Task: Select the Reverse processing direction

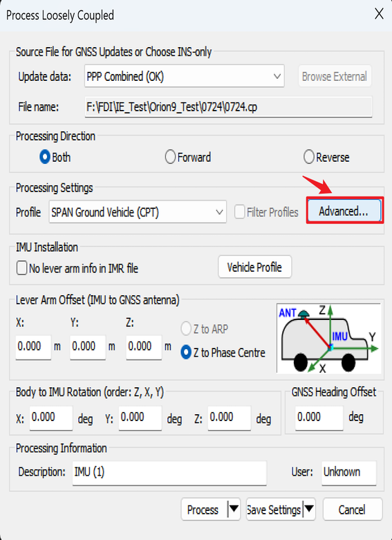Action: pos(326,157)
